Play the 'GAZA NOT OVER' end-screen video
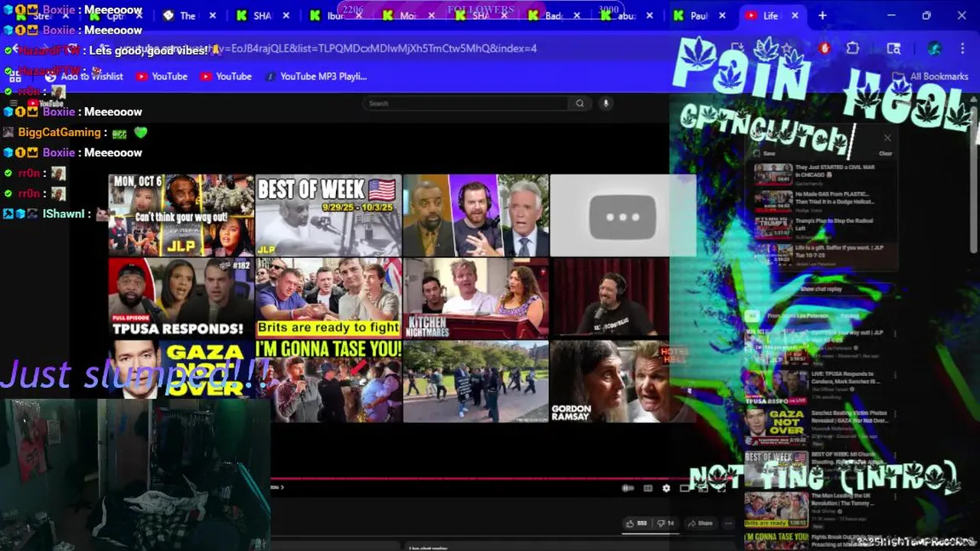This screenshot has height=551, width=980. point(181,369)
